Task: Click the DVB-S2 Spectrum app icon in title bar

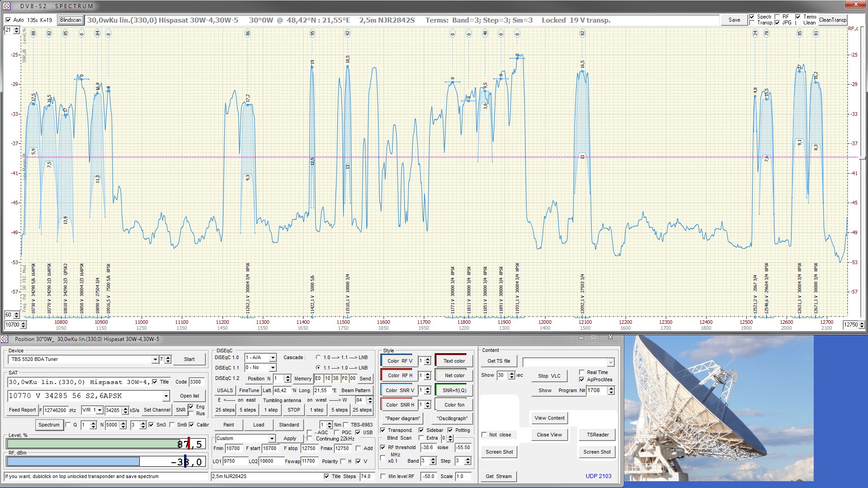Action: pos(6,6)
